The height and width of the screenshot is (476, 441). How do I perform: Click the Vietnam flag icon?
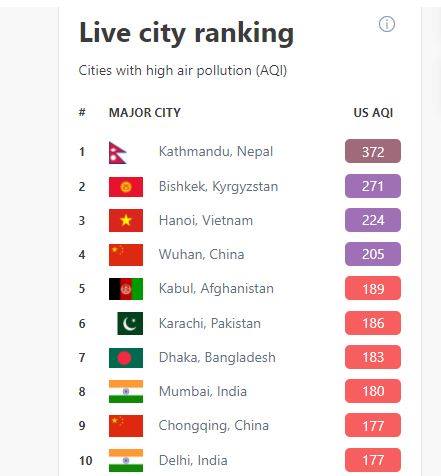[x=126, y=220]
